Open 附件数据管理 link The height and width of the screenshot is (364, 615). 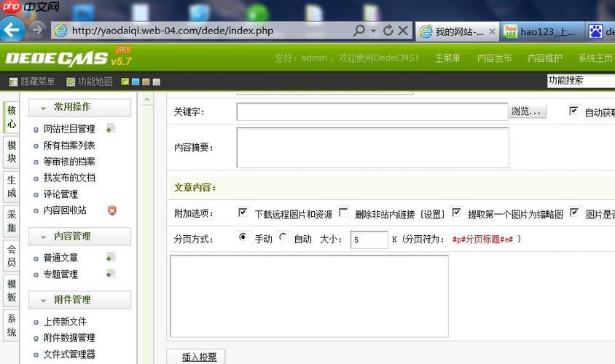coord(69,338)
